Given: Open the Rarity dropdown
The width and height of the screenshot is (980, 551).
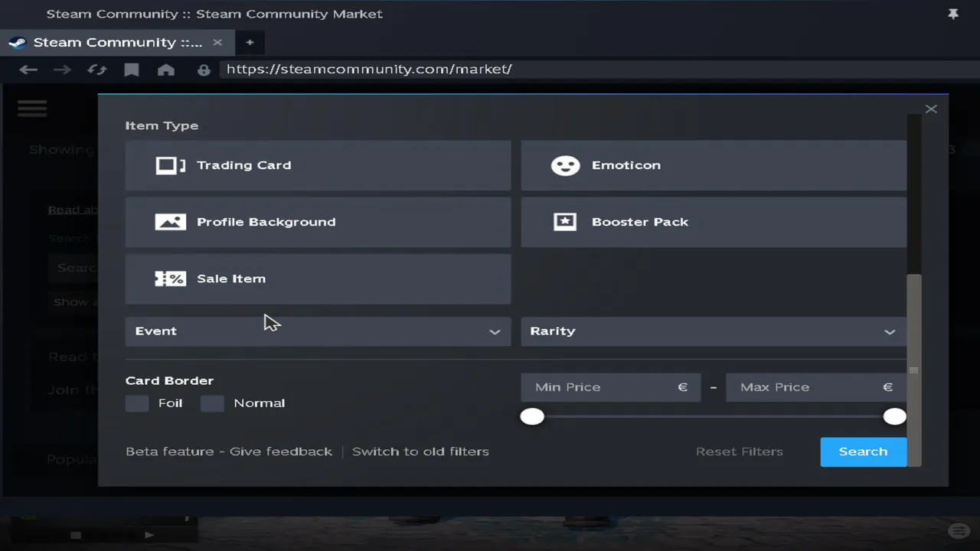Looking at the screenshot, I should tap(714, 331).
